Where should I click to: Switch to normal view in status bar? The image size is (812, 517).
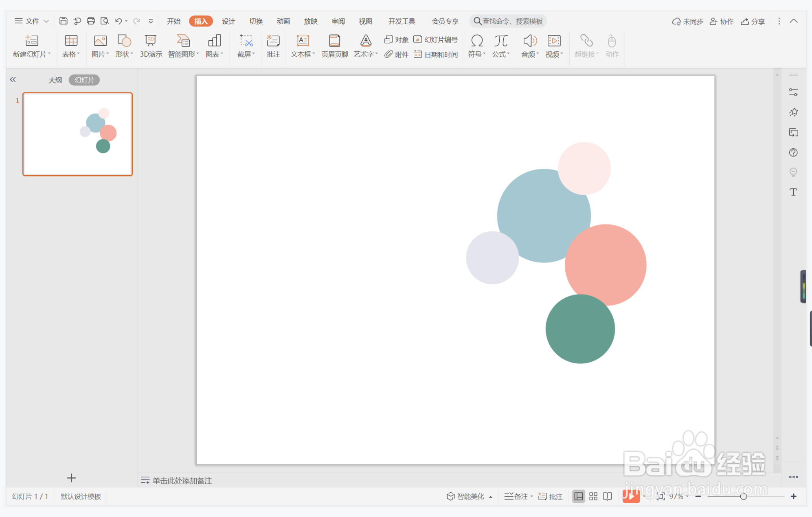tap(578, 496)
